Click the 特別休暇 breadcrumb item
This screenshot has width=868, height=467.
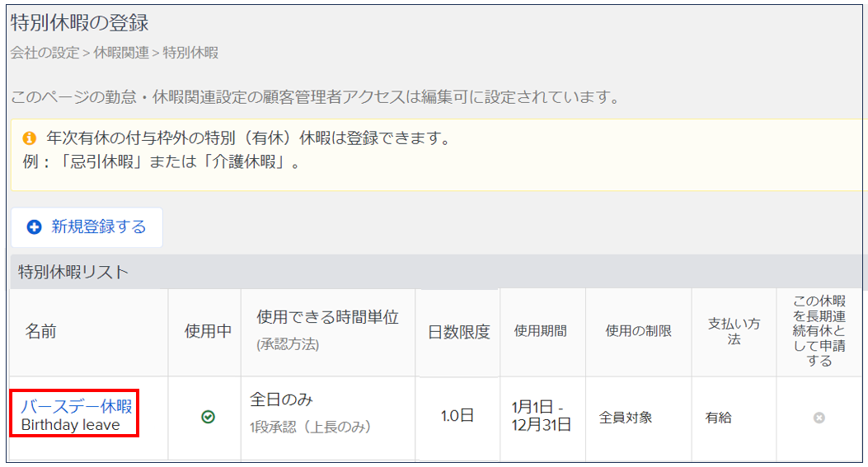pyautogui.click(x=190, y=53)
